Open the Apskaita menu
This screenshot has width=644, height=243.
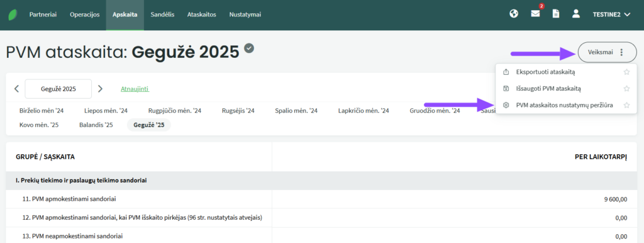[x=125, y=15]
